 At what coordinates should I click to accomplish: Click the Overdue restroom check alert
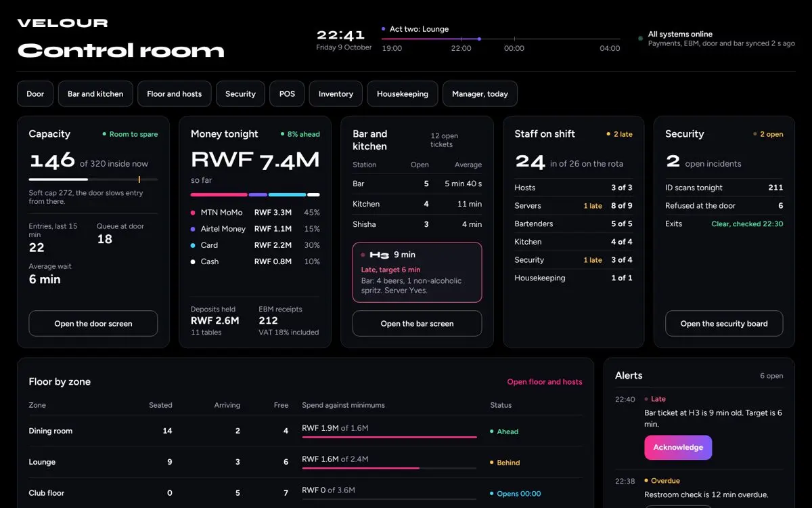(x=699, y=488)
